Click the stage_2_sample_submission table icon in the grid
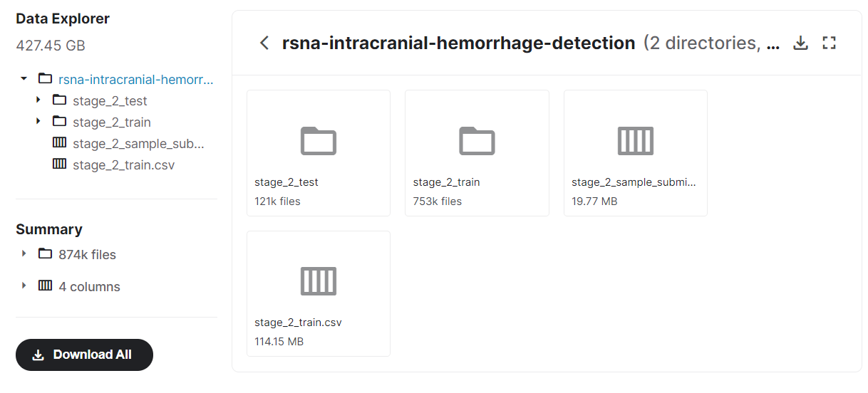Image resolution: width=868 pixels, height=393 pixels. pyautogui.click(x=635, y=141)
